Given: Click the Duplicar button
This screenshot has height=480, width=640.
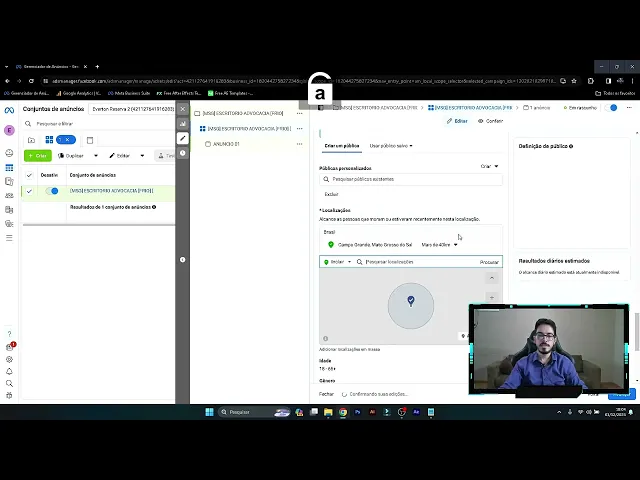Looking at the screenshot, I should tap(71, 156).
